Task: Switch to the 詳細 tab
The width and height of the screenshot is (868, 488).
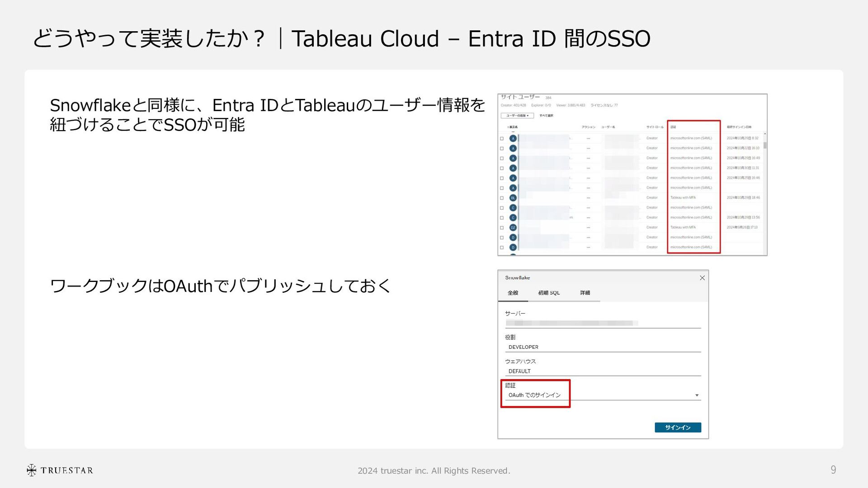Action: tap(585, 293)
